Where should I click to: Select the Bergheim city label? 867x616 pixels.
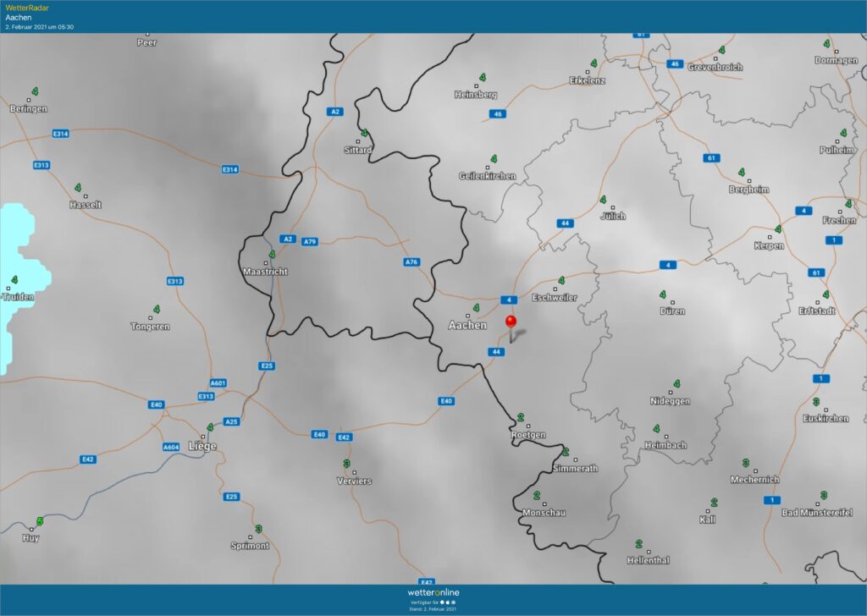(x=748, y=189)
